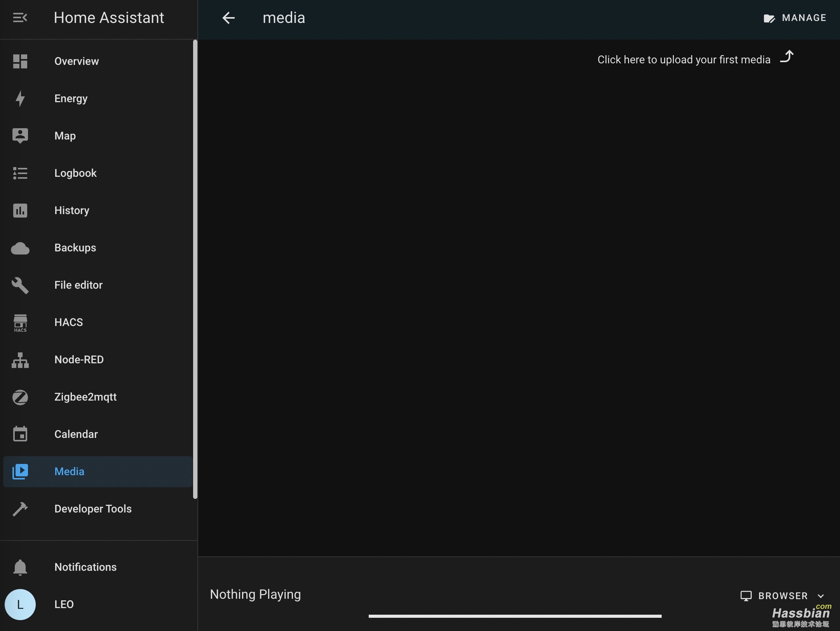The image size is (840, 631).
Task: Click the Developer Tools hammer icon
Action: 20,509
